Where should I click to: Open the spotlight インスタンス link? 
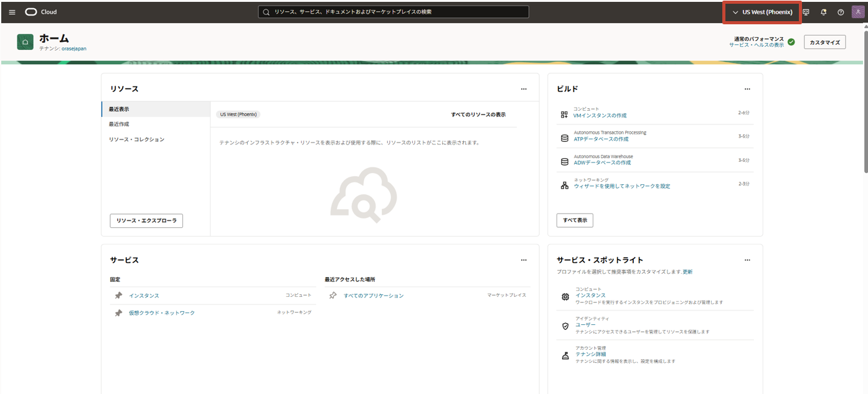coord(590,296)
